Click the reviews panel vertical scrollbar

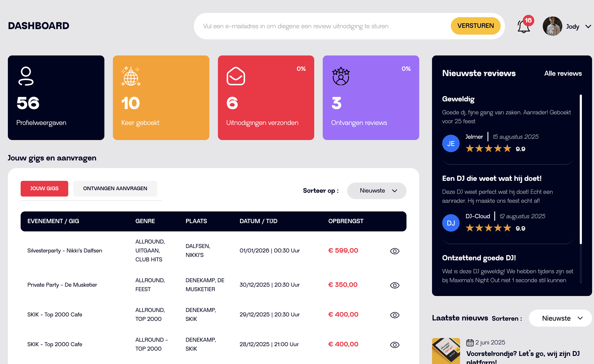click(x=580, y=169)
